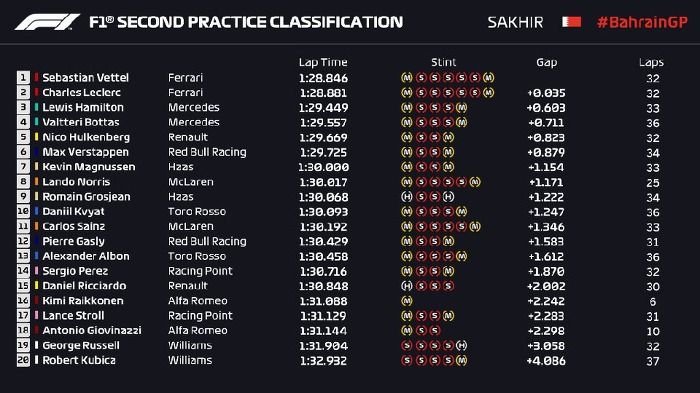
Task: Click the SAKHIR location label
Action: (515, 22)
